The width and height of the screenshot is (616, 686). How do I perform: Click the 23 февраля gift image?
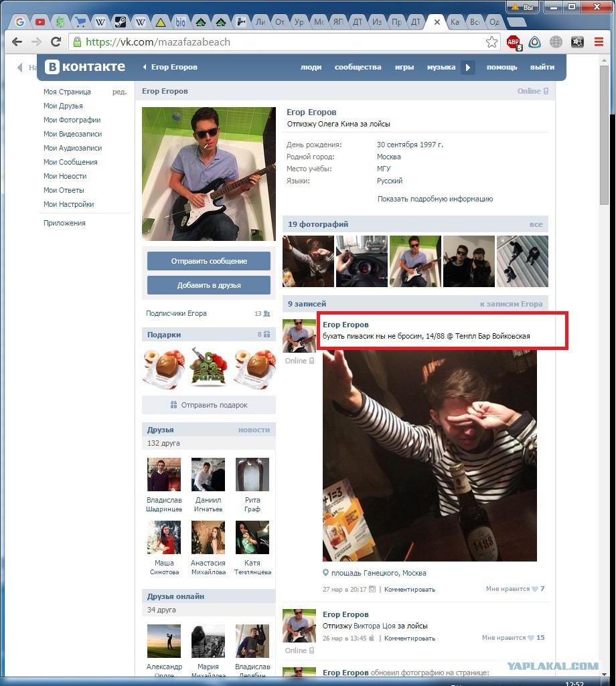click(208, 367)
